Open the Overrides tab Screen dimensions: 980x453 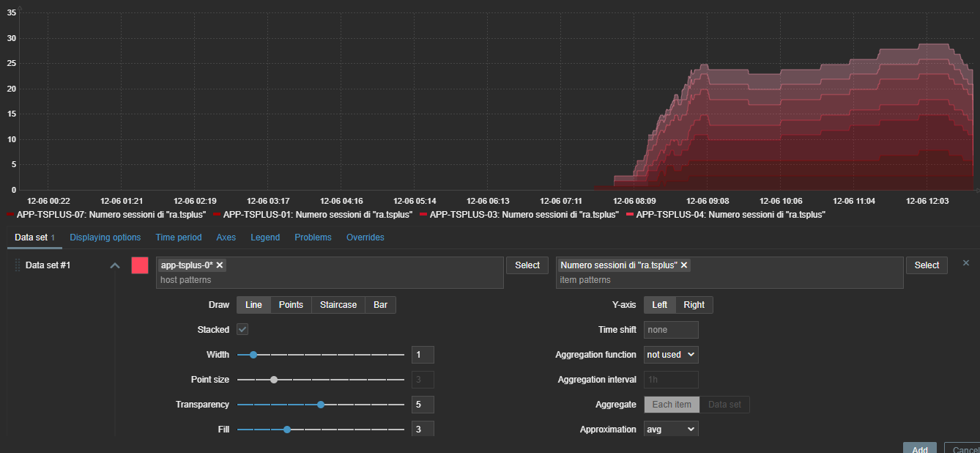(x=365, y=237)
